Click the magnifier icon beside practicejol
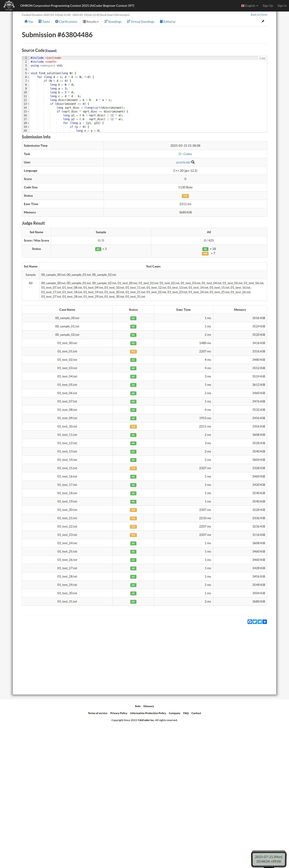This screenshot has width=289, height=868. (193, 162)
